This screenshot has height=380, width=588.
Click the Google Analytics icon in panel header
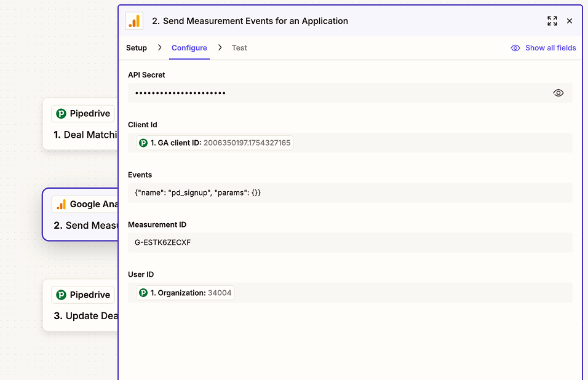coord(134,21)
